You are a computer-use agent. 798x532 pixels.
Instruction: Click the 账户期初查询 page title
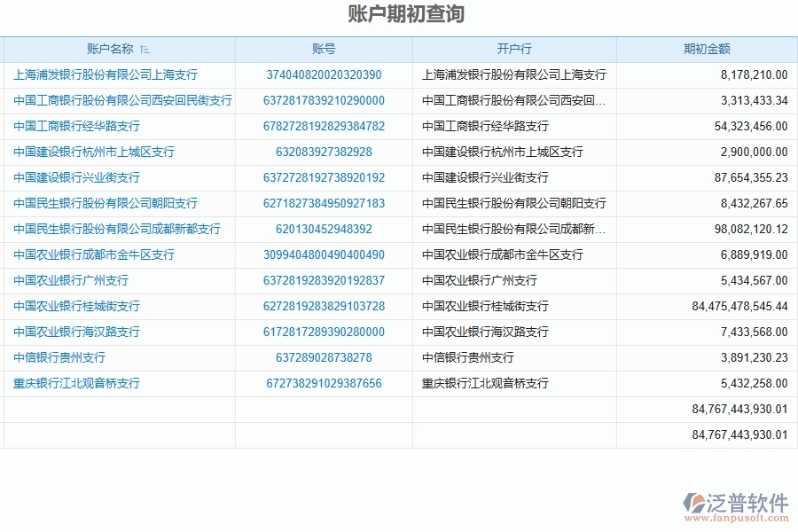tap(398, 13)
